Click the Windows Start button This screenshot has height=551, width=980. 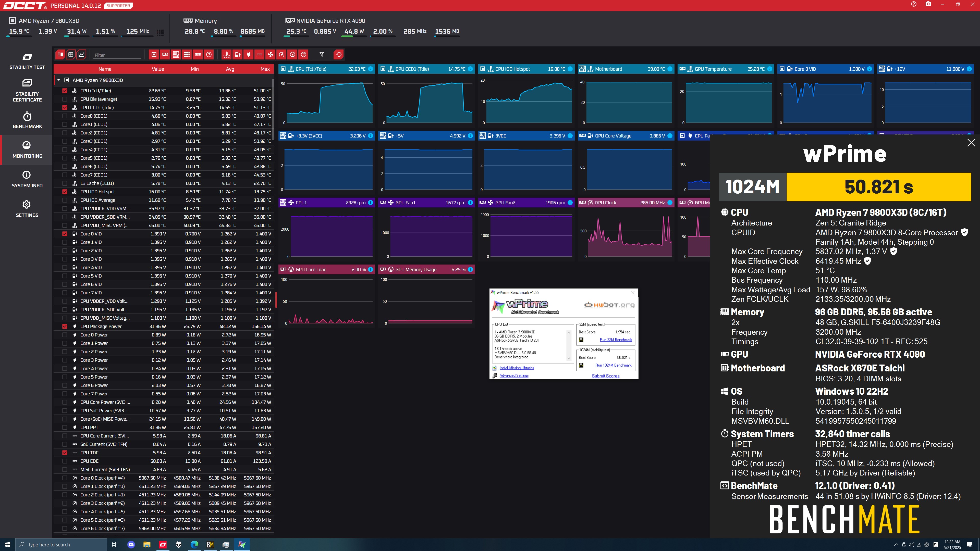[x=8, y=545]
